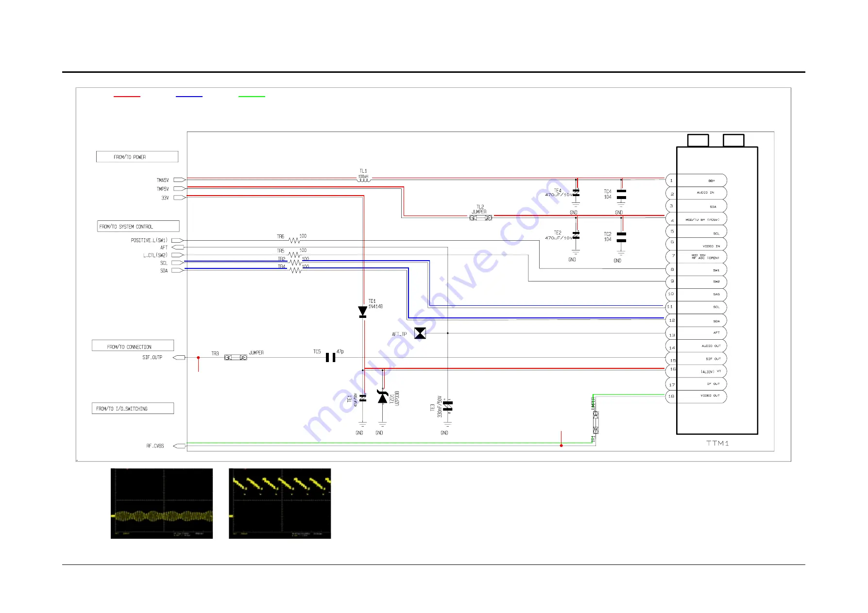868x613 pixels.
Task: Click the AFT_TP test point symbol
Action: (420, 333)
